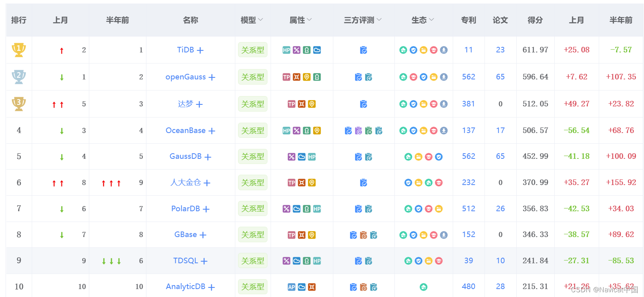644x297 pixels.
Task: Click the grey download ecosystem icon in TiDB row
Action: point(444,50)
